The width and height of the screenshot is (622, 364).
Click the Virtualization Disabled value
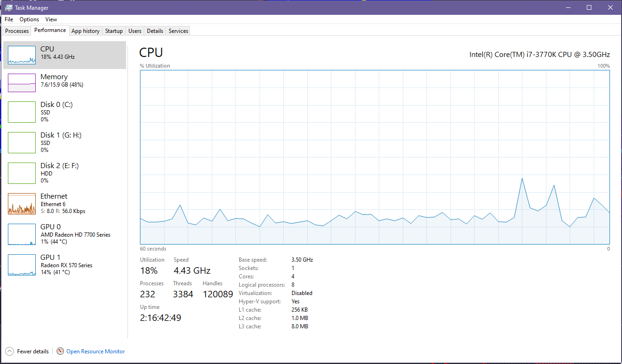pos(302,293)
